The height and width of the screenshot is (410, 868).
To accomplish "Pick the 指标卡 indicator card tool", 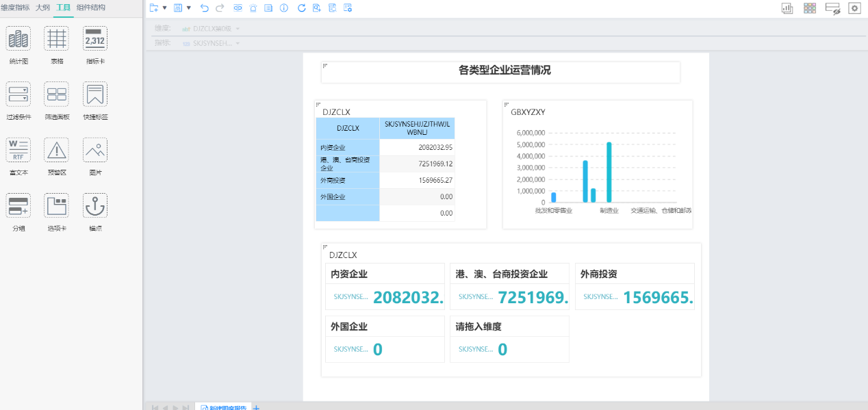I will coord(95,39).
